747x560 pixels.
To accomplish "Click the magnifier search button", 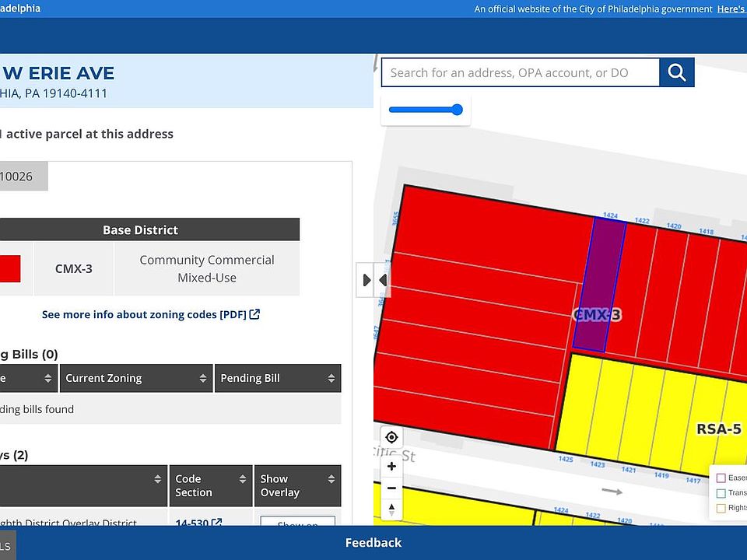I will [x=676, y=72].
